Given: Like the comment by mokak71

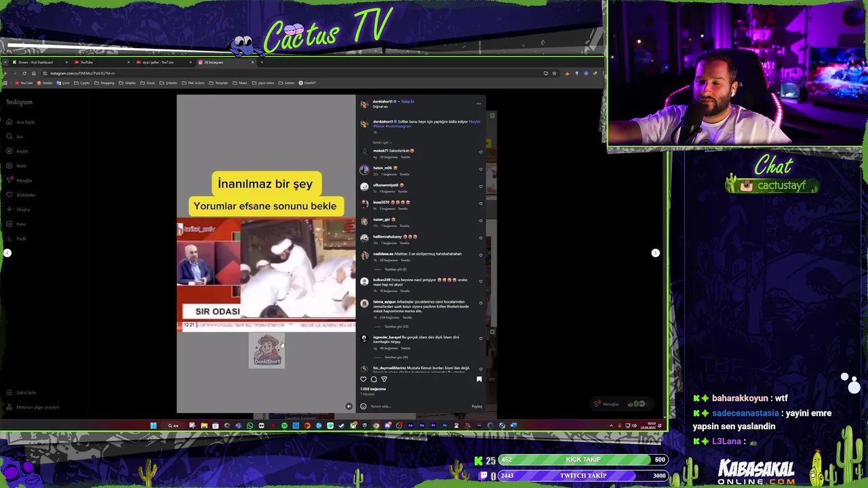Looking at the screenshot, I should pos(481,152).
